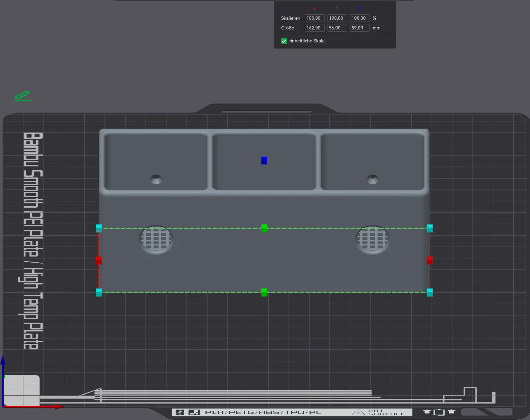Viewport: 530px width, 420px height.
Task: Click the blue Z-axis scale handle
Action: tap(264, 161)
